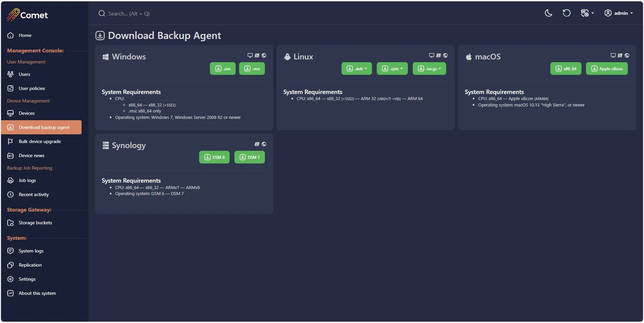Click the terminal icon on the Linux card
This screenshot has width=644, height=323.
(x=439, y=55)
